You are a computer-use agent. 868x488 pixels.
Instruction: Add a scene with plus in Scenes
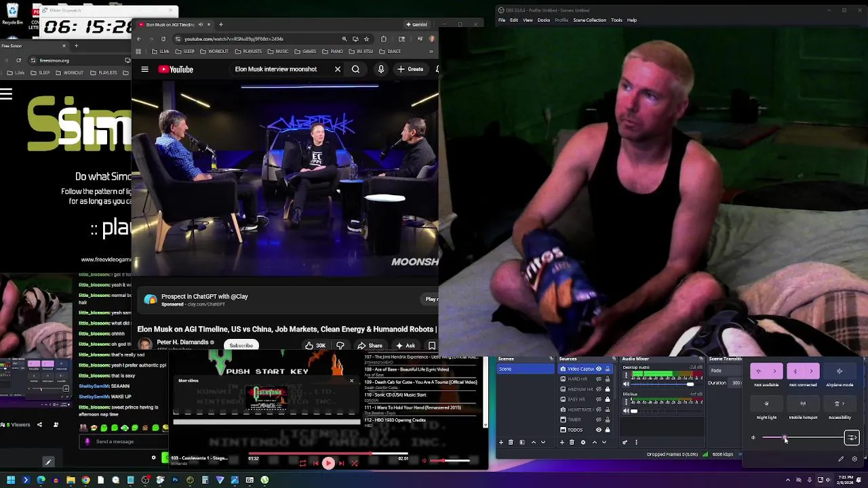tap(501, 442)
